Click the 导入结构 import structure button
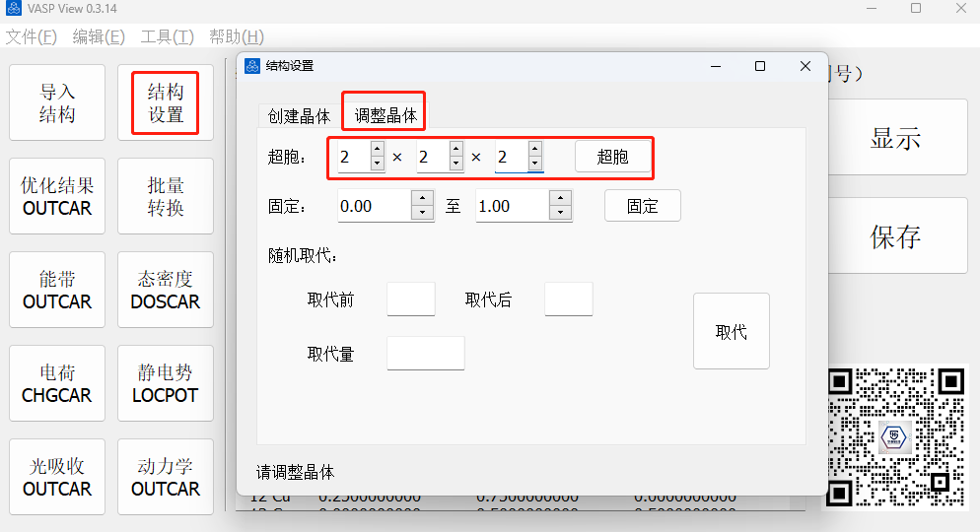Viewport: 980px width, 532px height. coord(57,103)
